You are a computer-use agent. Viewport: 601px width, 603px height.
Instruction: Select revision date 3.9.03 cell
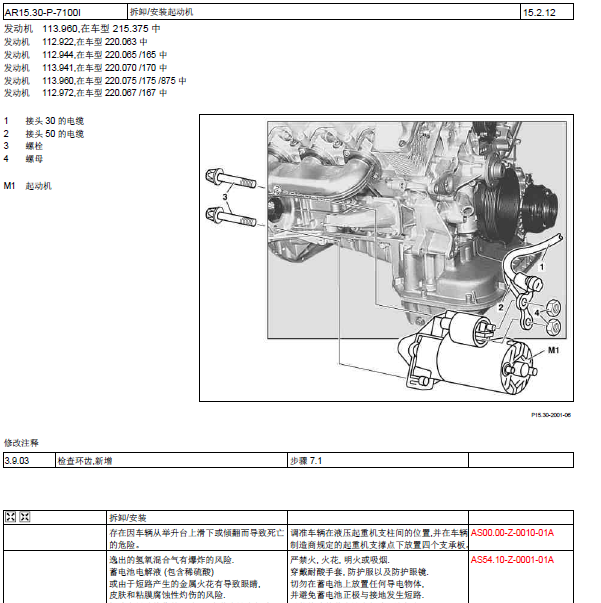tap(29, 460)
